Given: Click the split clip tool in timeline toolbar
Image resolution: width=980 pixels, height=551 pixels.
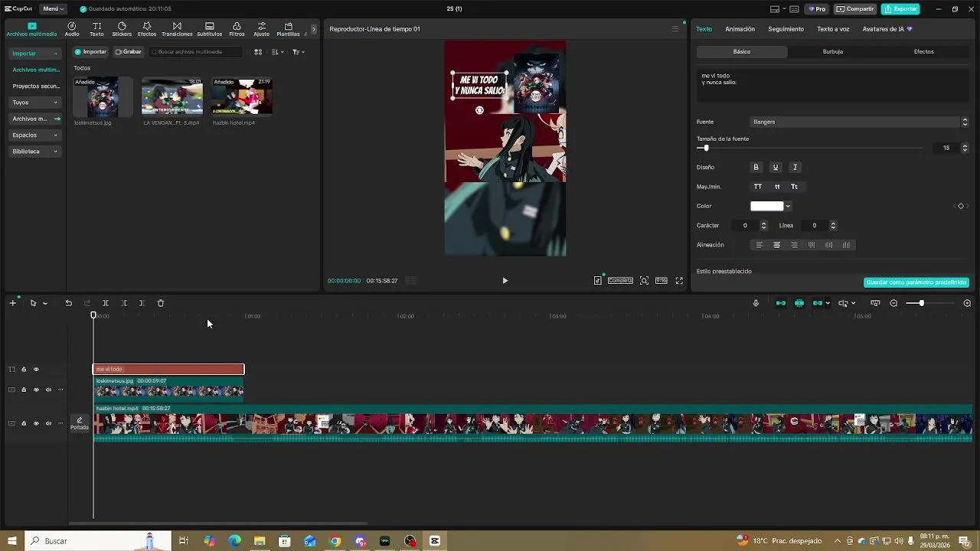Looking at the screenshot, I should pos(106,303).
